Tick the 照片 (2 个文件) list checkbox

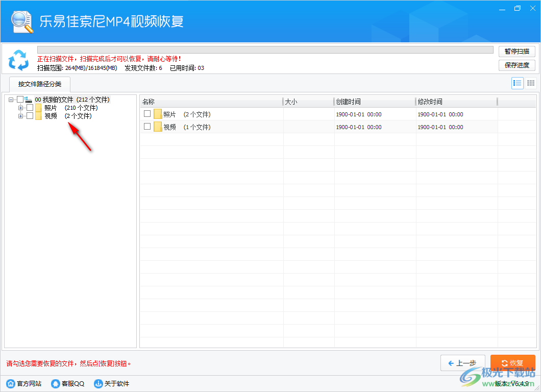(147, 113)
